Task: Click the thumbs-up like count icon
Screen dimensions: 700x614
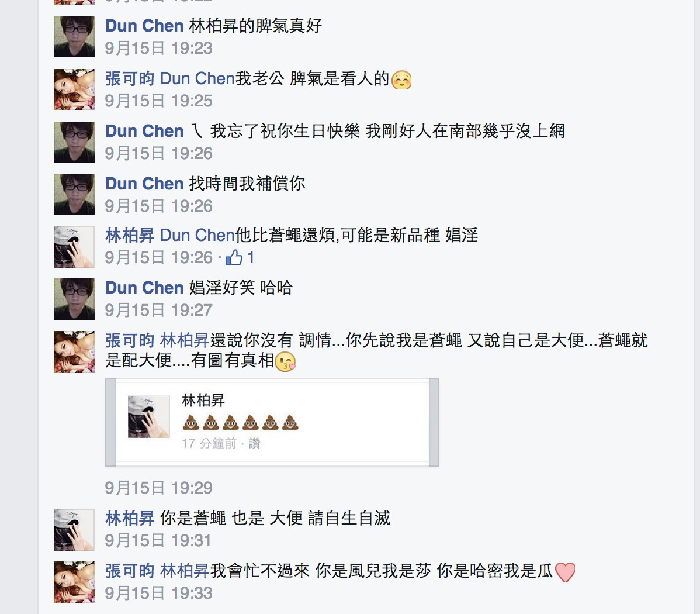Action: 234,257
